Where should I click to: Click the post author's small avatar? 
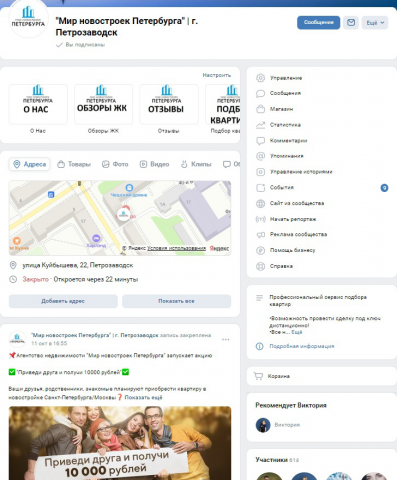pyautogui.click(x=17, y=339)
